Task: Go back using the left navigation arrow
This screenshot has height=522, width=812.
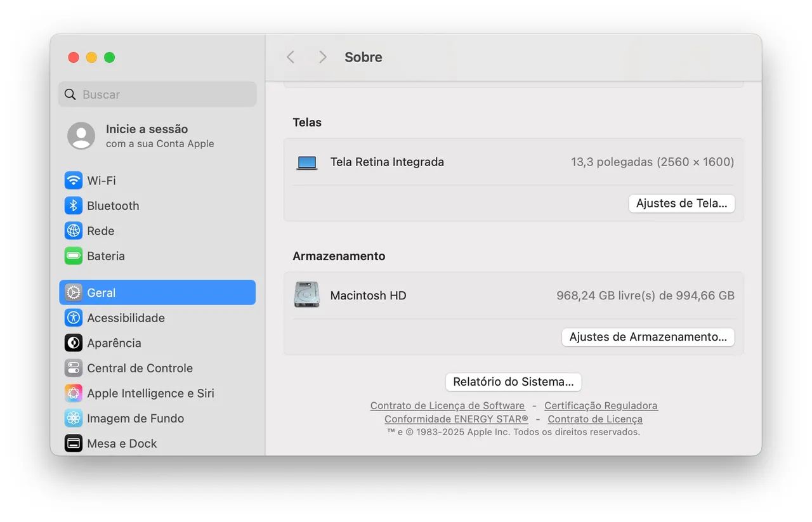Action: click(290, 56)
